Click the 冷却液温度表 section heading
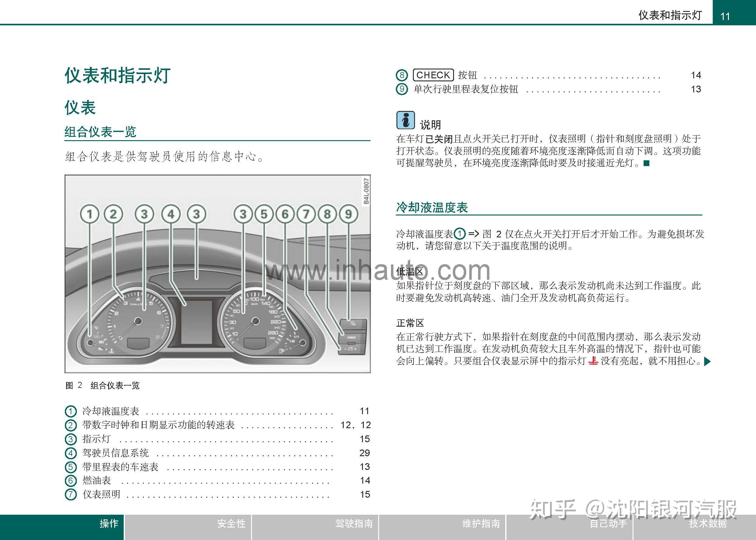 coord(432,208)
